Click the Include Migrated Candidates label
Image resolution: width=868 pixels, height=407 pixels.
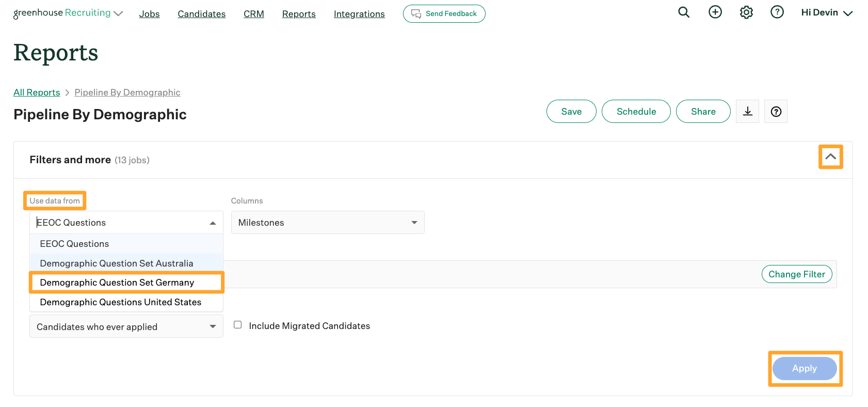click(x=310, y=326)
